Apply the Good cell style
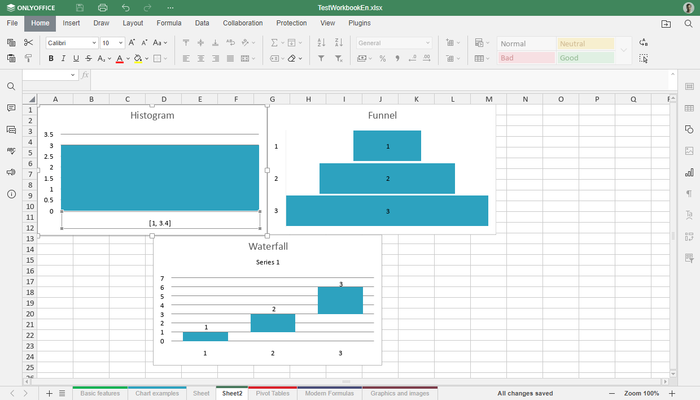The height and width of the screenshot is (400, 700). tap(583, 58)
